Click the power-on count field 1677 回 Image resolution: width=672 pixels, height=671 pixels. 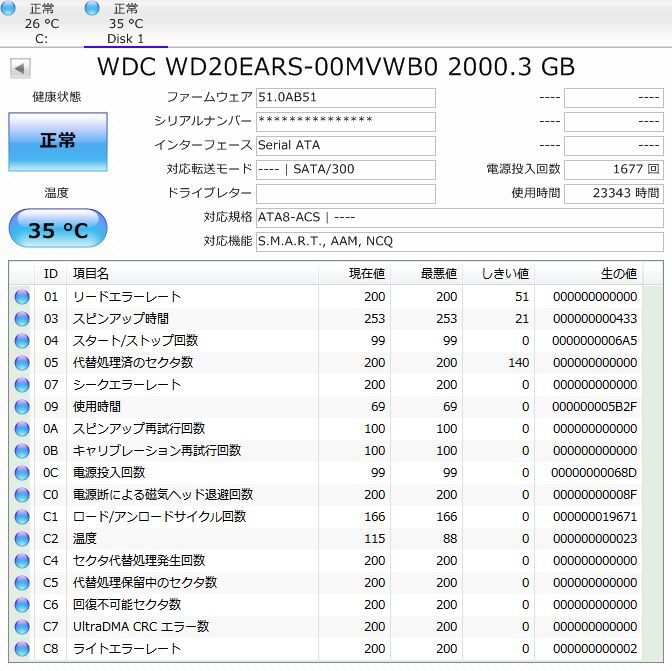[x=614, y=170]
